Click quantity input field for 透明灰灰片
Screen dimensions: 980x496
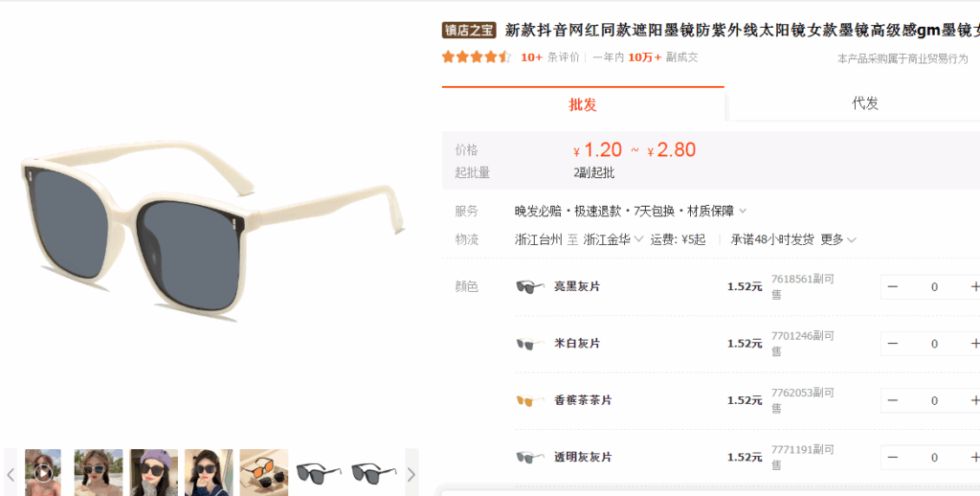coord(934,458)
